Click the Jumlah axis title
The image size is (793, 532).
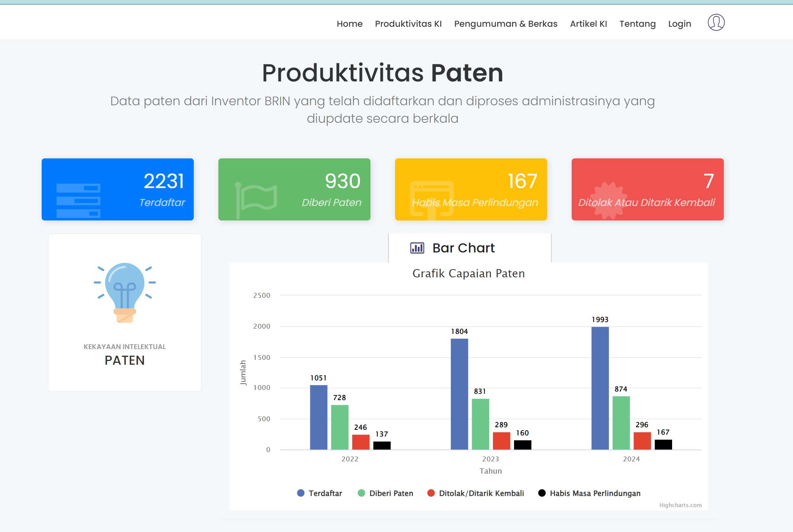243,373
